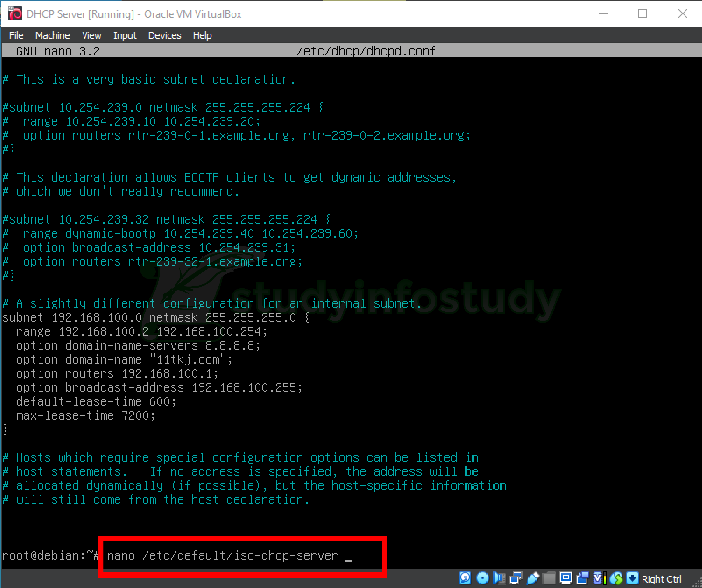This screenshot has height=588, width=702.
Task: Click the hard disk activity status icon
Action: [465, 578]
